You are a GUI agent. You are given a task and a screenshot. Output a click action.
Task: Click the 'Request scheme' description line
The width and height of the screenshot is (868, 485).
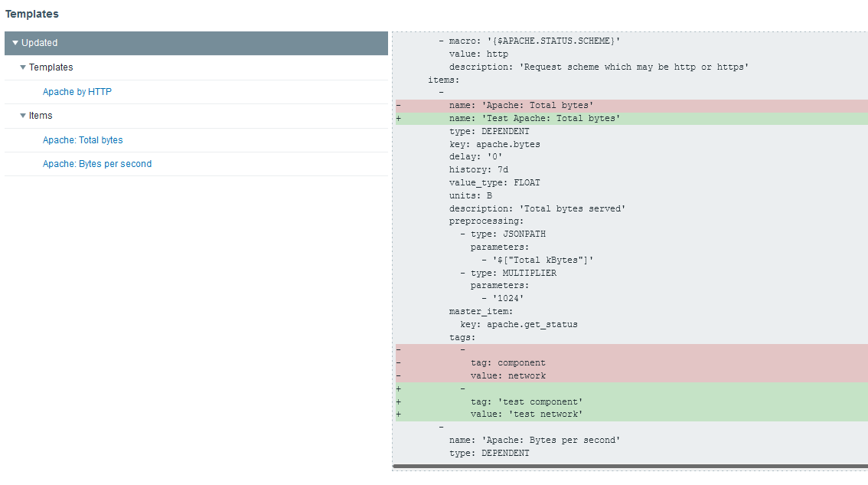[x=599, y=67]
